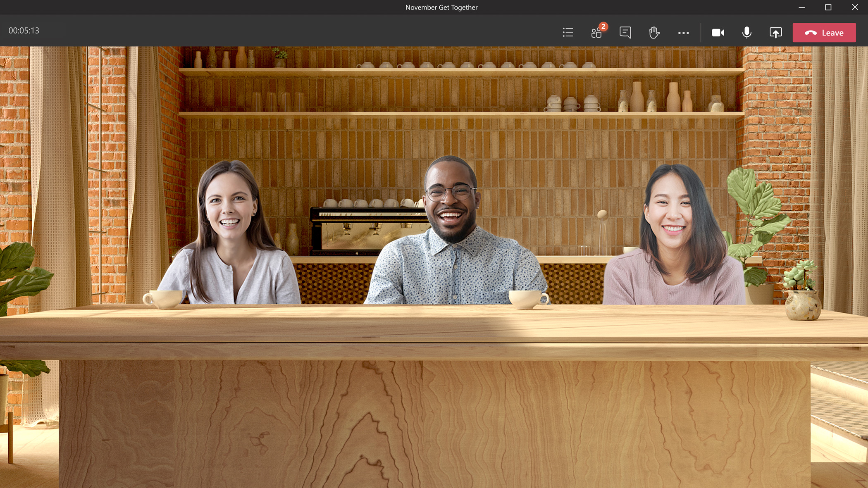Click the November Get Together title

(441, 7)
